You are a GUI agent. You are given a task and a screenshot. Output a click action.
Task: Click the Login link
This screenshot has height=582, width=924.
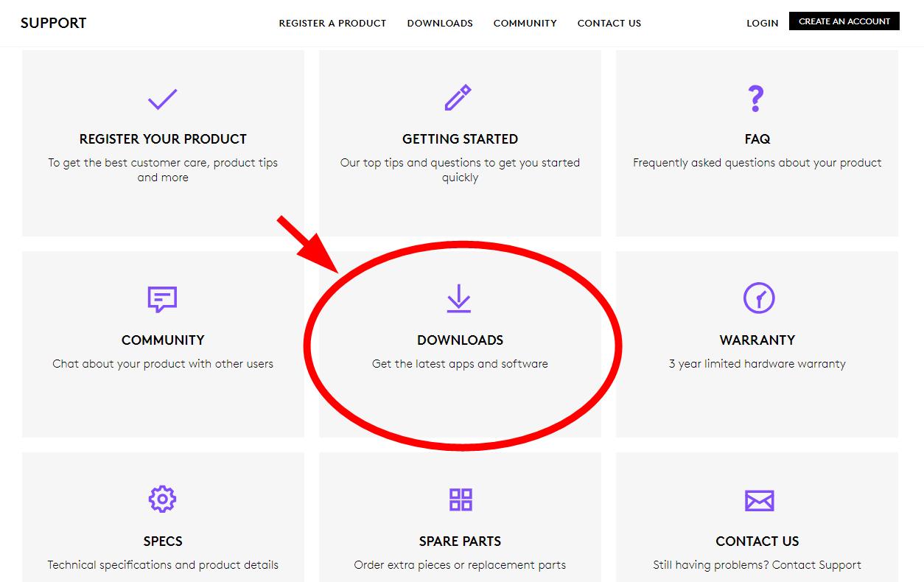click(763, 24)
